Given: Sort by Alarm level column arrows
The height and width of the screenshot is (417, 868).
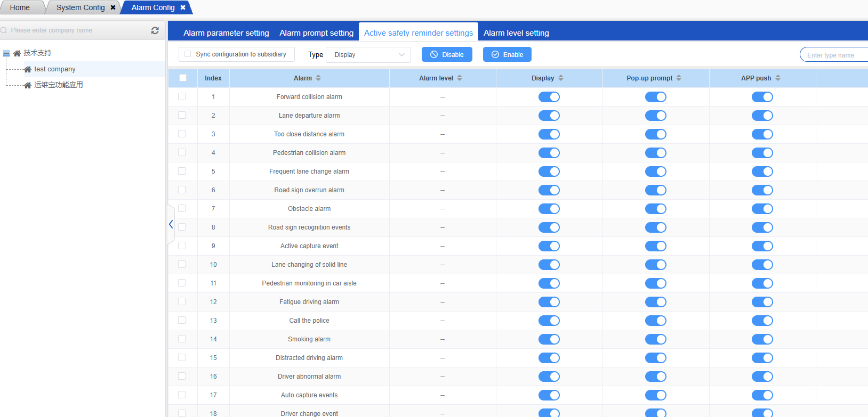Looking at the screenshot, I should coord(460,78).
